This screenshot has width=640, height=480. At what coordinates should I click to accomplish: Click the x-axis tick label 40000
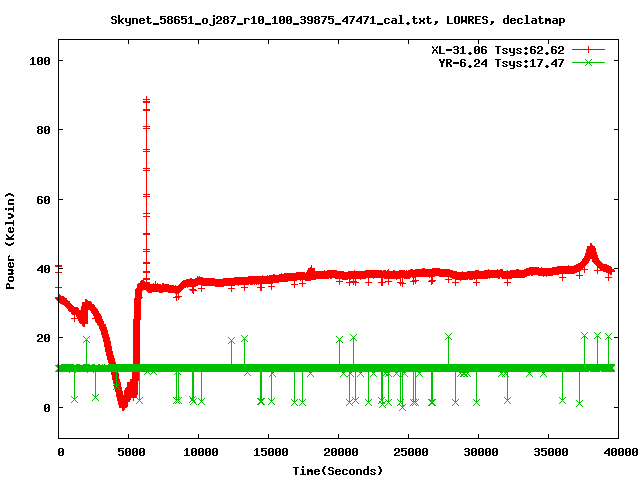click(x=621, y=452)
